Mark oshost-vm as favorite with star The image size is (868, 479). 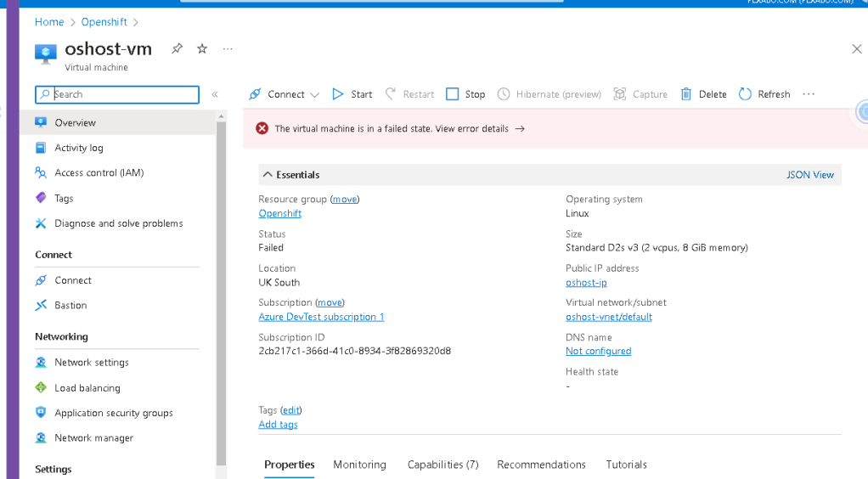(x=202, y=48)
